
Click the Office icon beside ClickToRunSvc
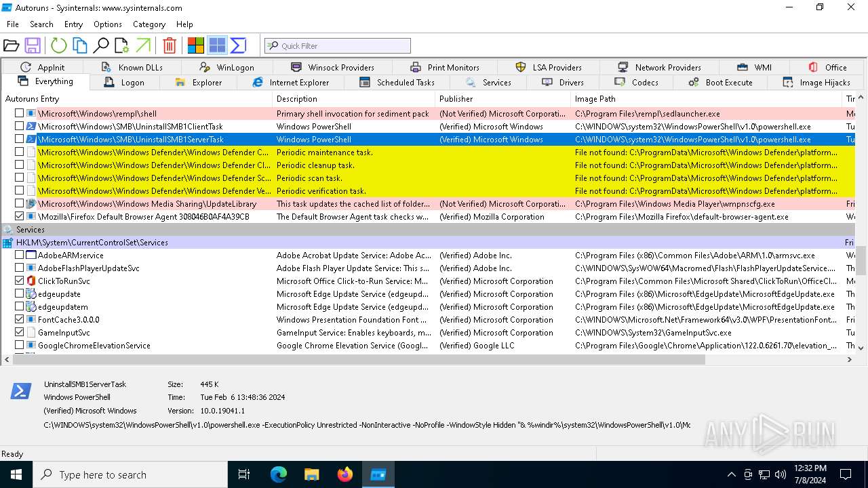31,281
